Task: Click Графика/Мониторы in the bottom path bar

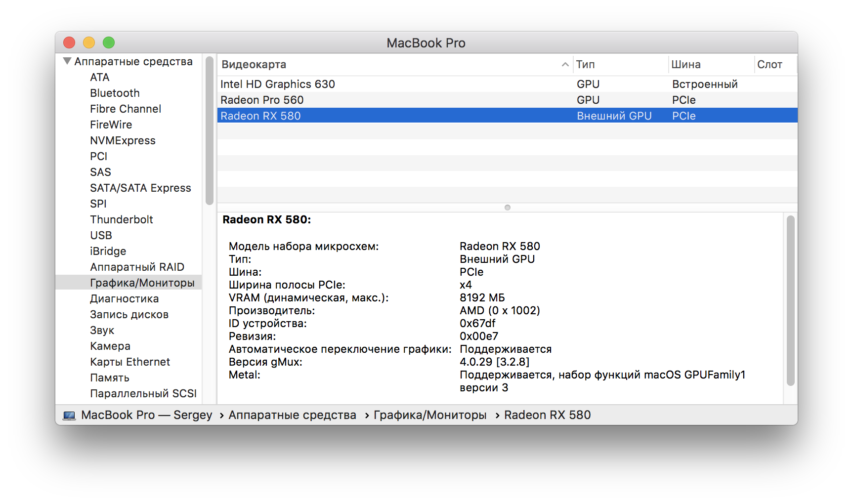Action: 430,415
